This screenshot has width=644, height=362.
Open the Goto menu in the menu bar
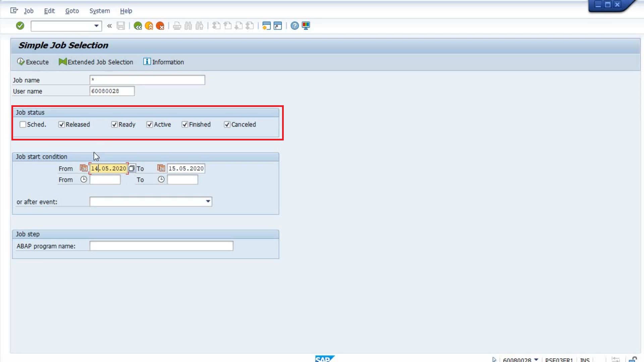coord(72,11)
